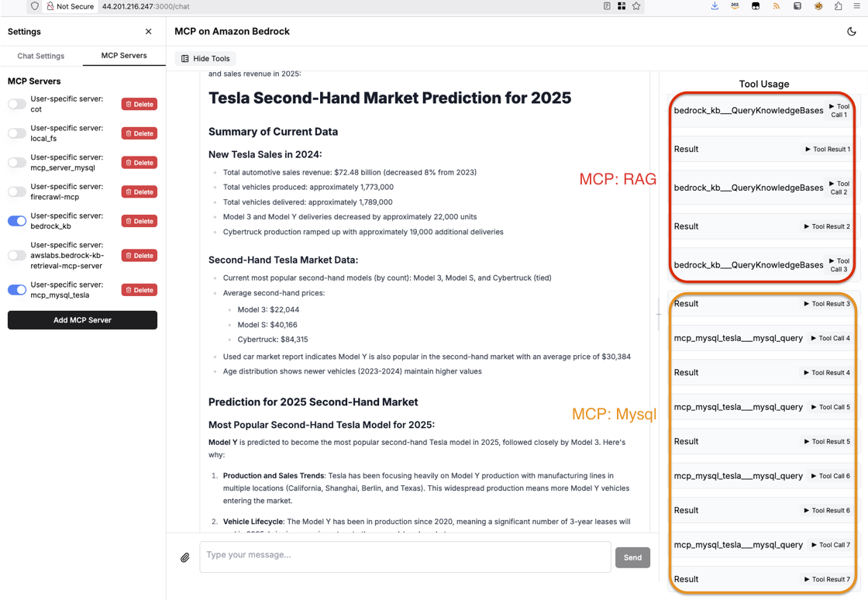Expand Tool Call 1 details

839,110
